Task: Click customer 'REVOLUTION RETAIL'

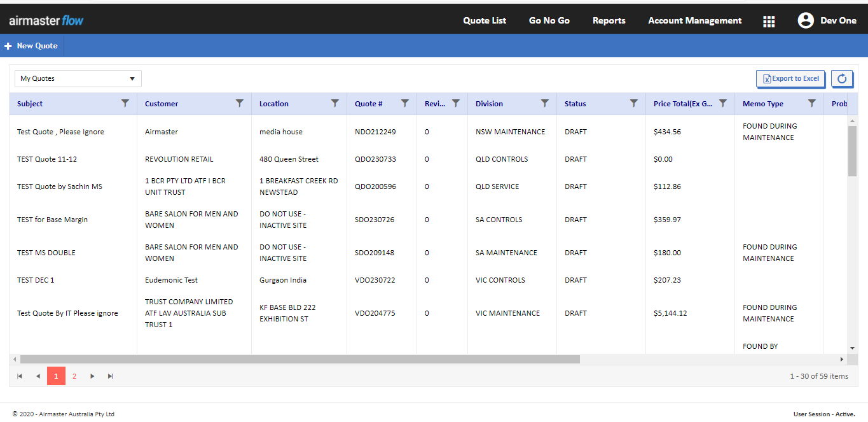Action: (179, 159)
